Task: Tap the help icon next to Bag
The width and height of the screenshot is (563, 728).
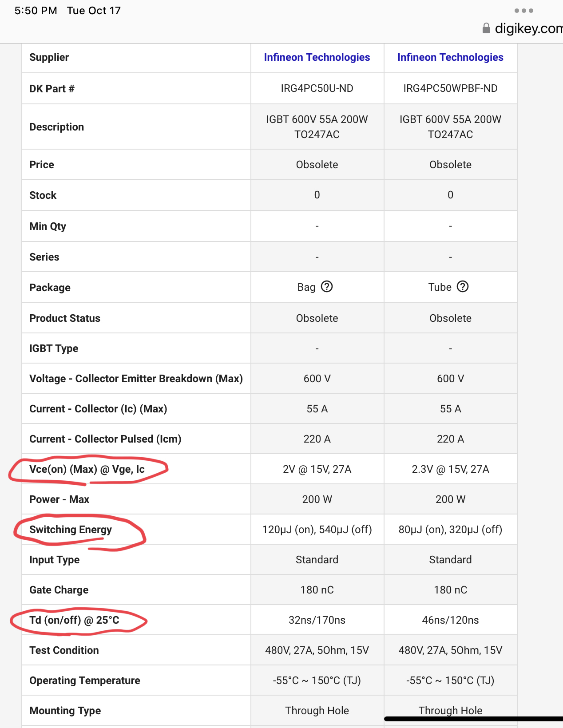Action: point(327,287)
